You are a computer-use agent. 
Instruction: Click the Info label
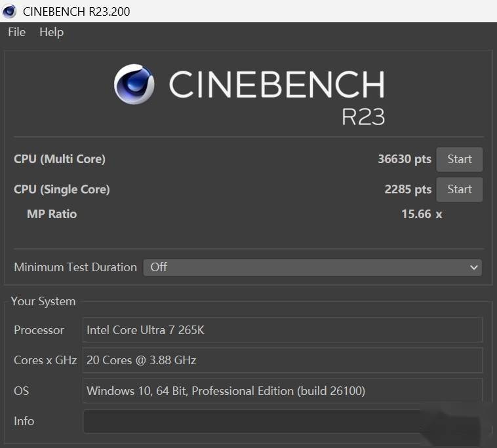tap(24, 421)
